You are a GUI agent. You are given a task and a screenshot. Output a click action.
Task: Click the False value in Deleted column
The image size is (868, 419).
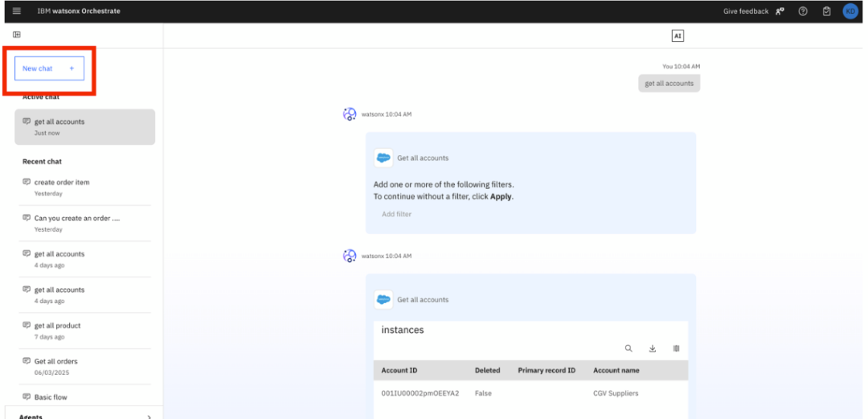483,393
